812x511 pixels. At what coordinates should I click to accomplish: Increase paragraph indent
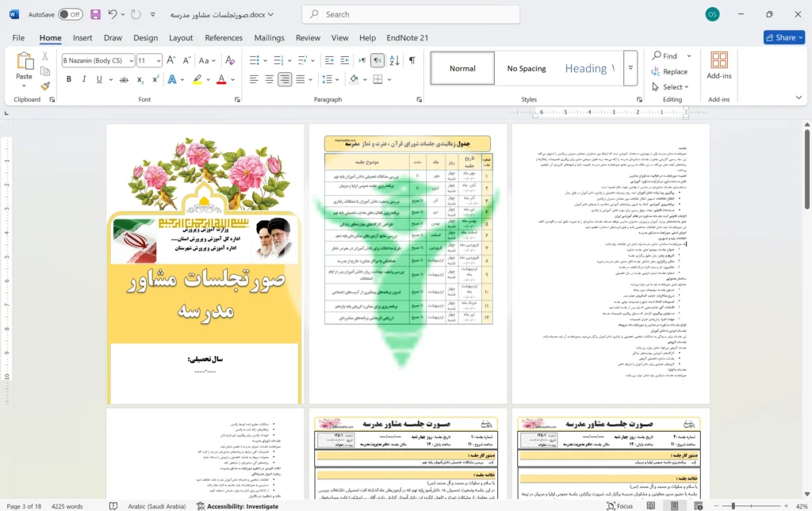click(x=344, y=60)
